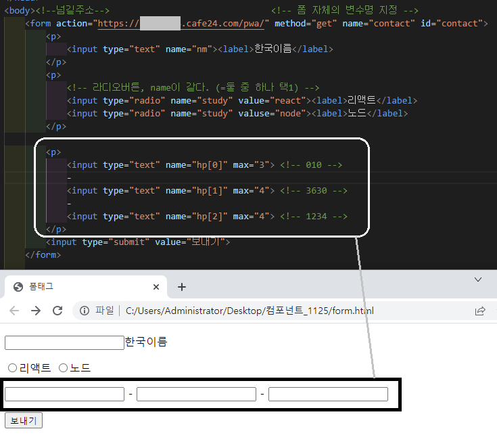Reload the form.html page
The width and height of the screenshot is (497, 448).
(x=57, y=311)
